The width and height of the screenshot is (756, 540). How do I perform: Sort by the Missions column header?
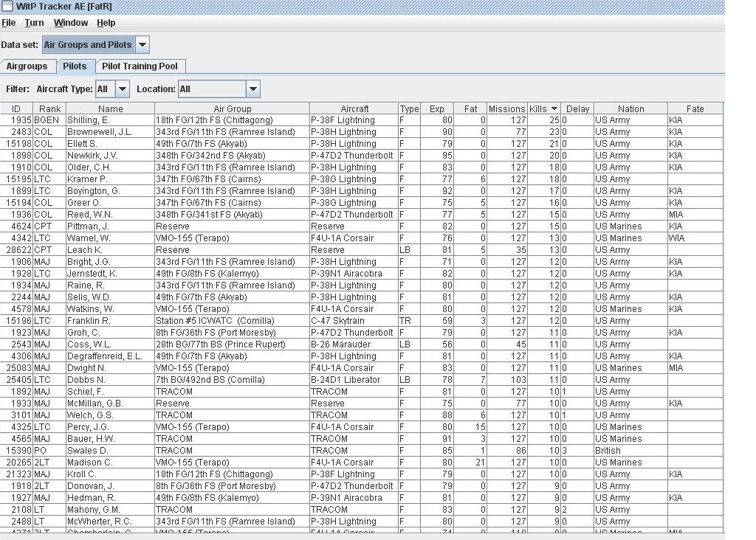pos(506,109)
